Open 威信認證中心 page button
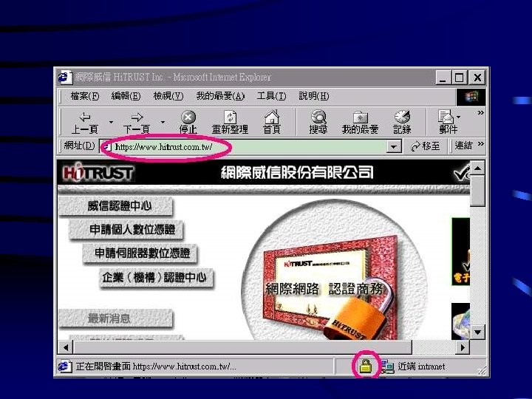532x399 pixels. 116,206
